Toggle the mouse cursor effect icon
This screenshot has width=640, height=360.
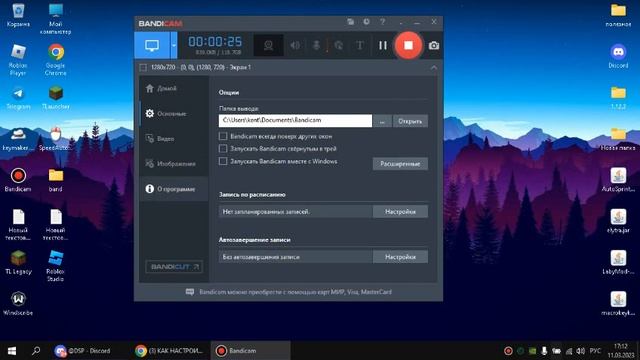click(x=338, y=45)
